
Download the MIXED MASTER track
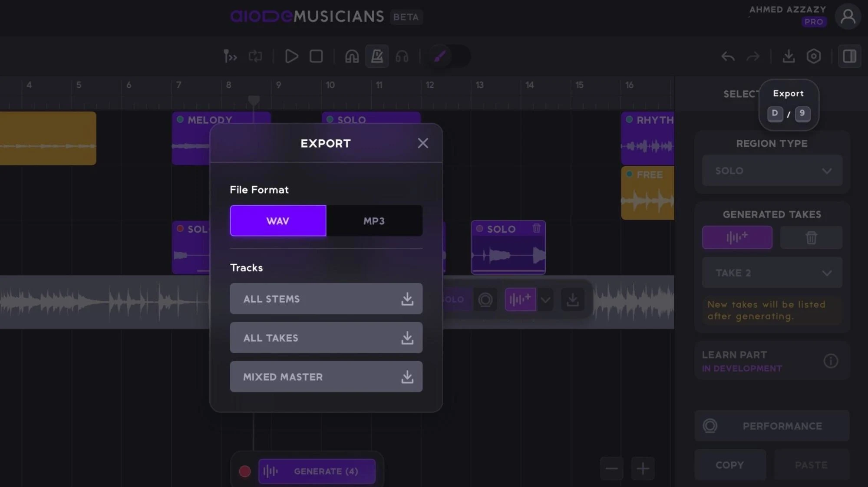click(326, 377)
